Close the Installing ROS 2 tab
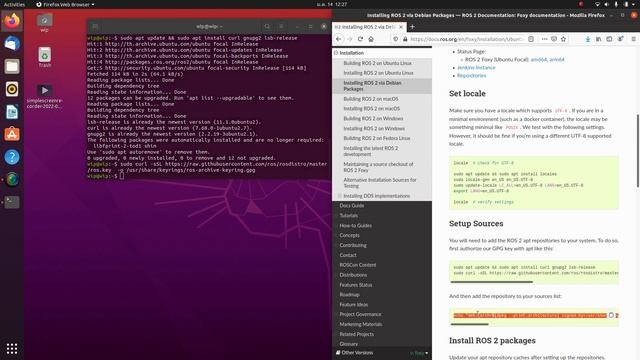Viewport: 640px width, 360px height. [401, 27]
